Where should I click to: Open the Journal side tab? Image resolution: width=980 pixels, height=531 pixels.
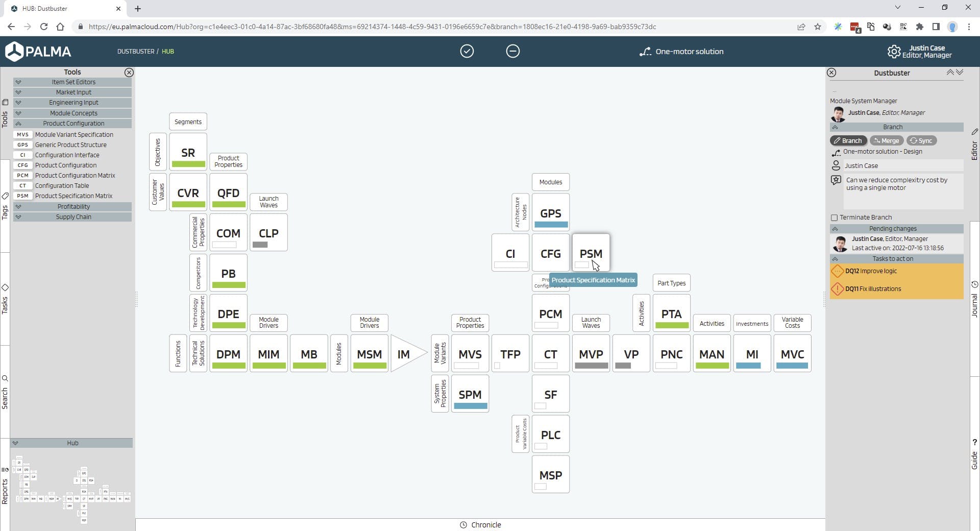pos(974,301)
